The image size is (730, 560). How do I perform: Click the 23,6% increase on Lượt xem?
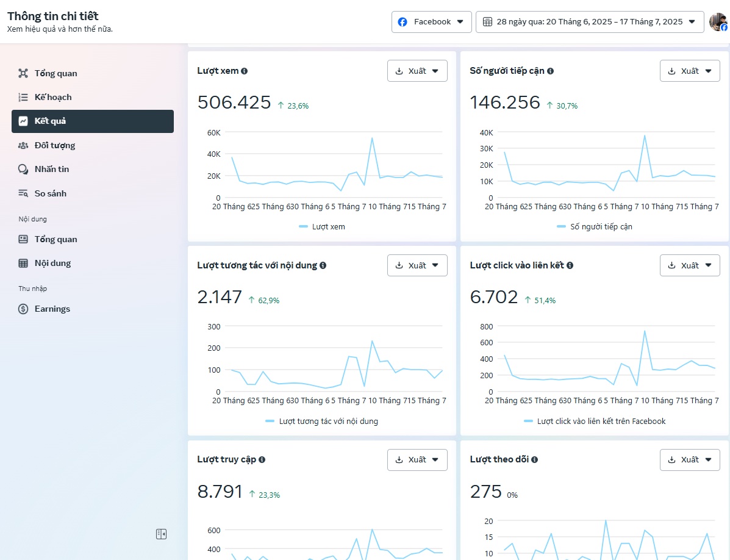(x=293, y=106)
